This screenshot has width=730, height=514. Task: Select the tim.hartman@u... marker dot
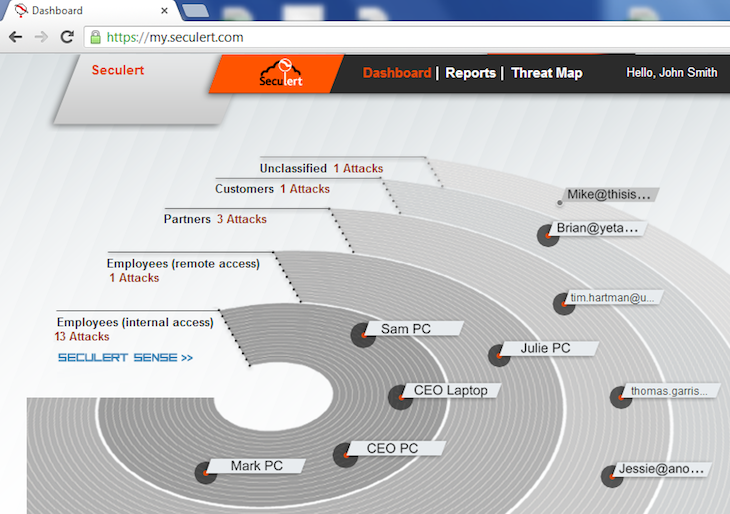564,304
